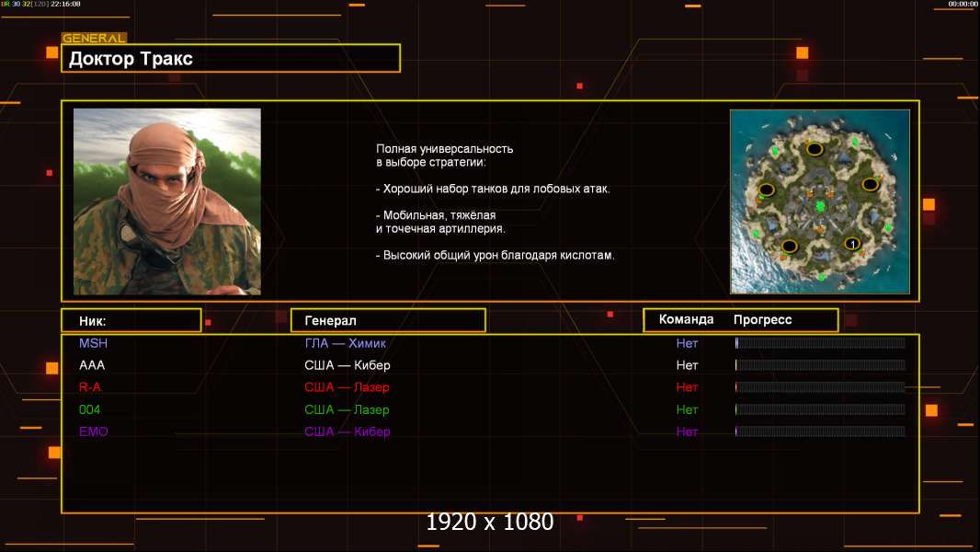Click team value Нет in EMO row
Image resolution: width=980 pixels, height=552 pixels.
pos(687,431)
